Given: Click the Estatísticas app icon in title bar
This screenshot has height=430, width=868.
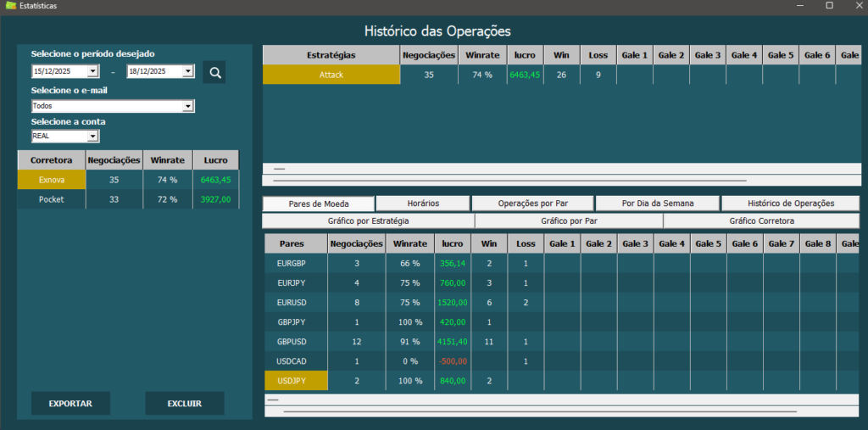Looking at the screenshot, I should coord(10,6).
